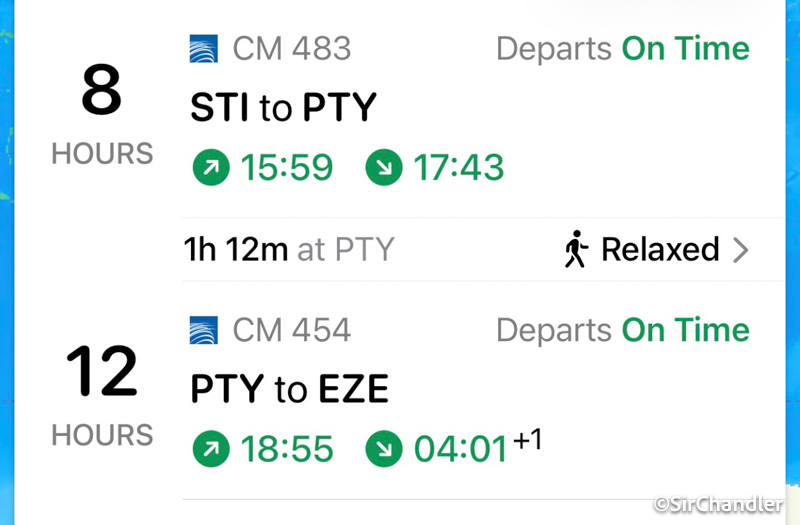Click the 15:59 departure time
The image size is (800, 525).
pyautogui.click(x=286, y=168)
